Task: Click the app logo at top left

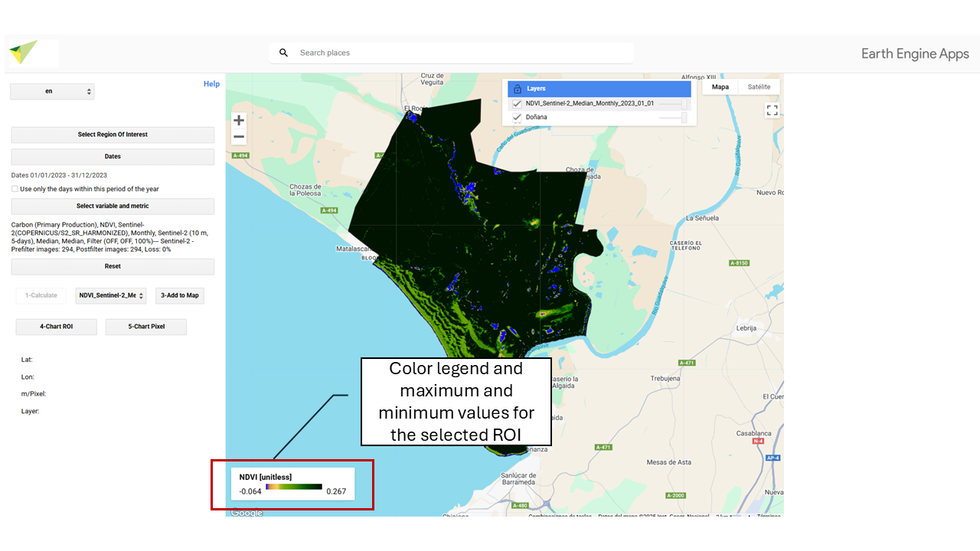Action: click(x=23, y=53)
